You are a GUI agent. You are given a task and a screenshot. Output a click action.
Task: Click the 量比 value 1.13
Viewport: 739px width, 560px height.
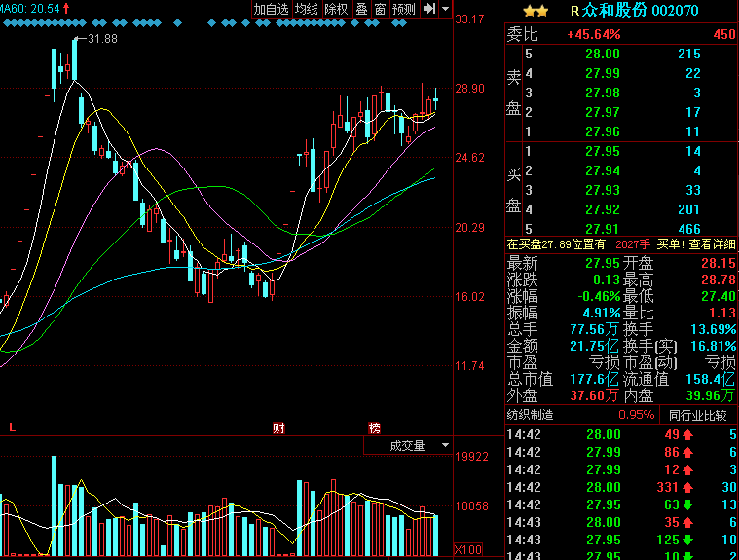point(722,313)
